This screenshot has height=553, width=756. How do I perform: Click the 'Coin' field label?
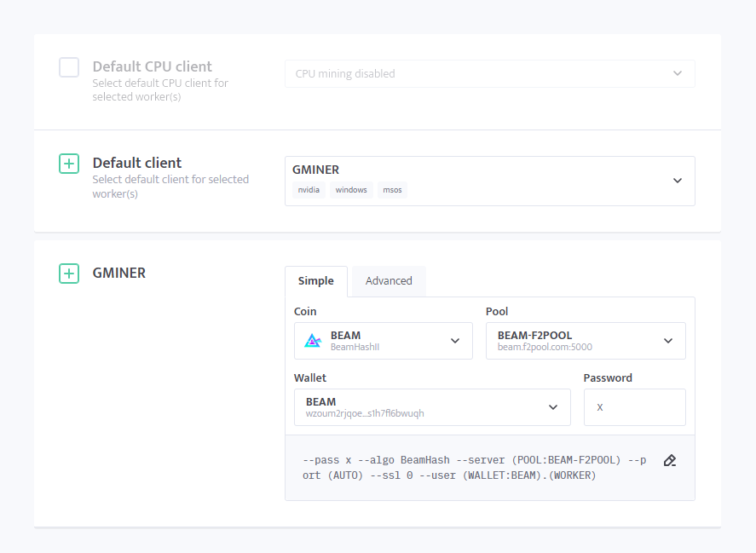305,312
